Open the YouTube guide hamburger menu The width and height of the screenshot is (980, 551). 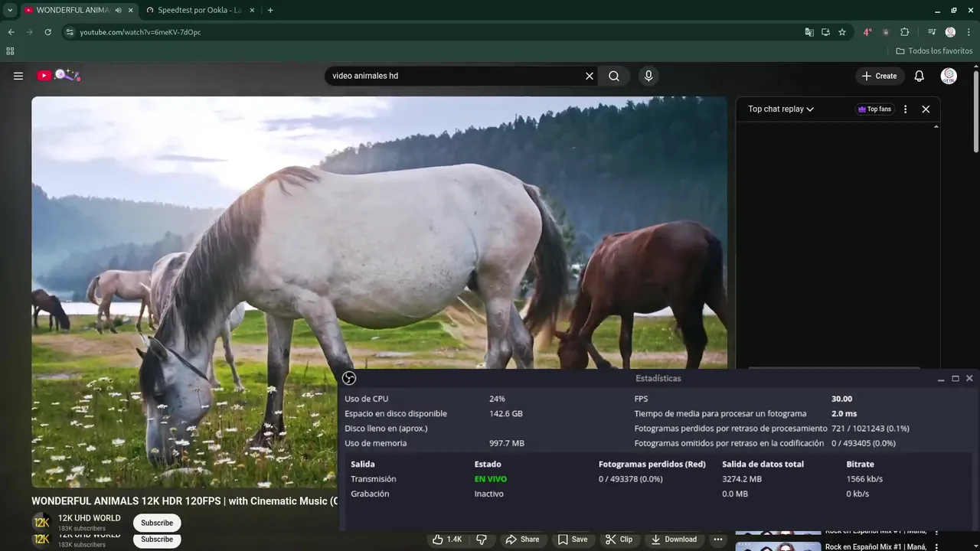coord(18,76)
